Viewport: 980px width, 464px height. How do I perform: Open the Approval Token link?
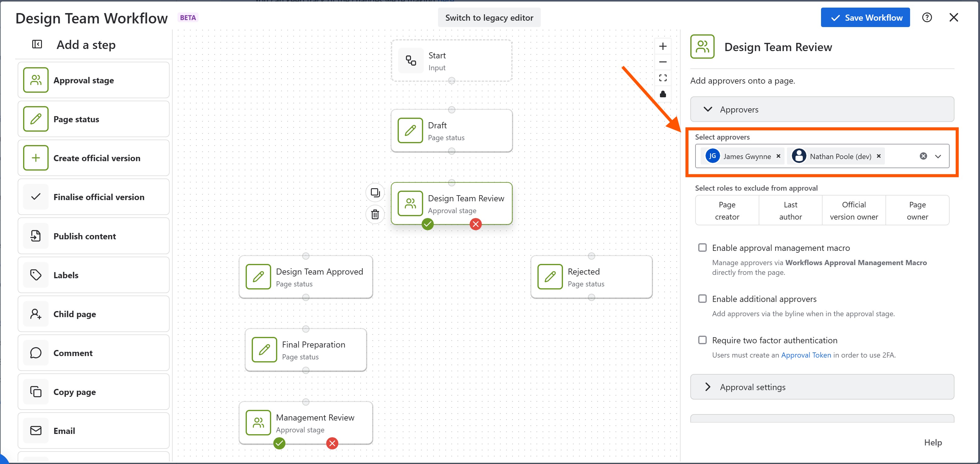(x=806, y=355)
